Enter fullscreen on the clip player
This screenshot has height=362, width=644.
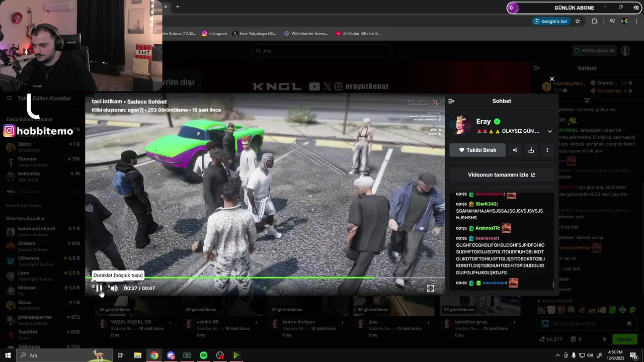coord(431,288)
